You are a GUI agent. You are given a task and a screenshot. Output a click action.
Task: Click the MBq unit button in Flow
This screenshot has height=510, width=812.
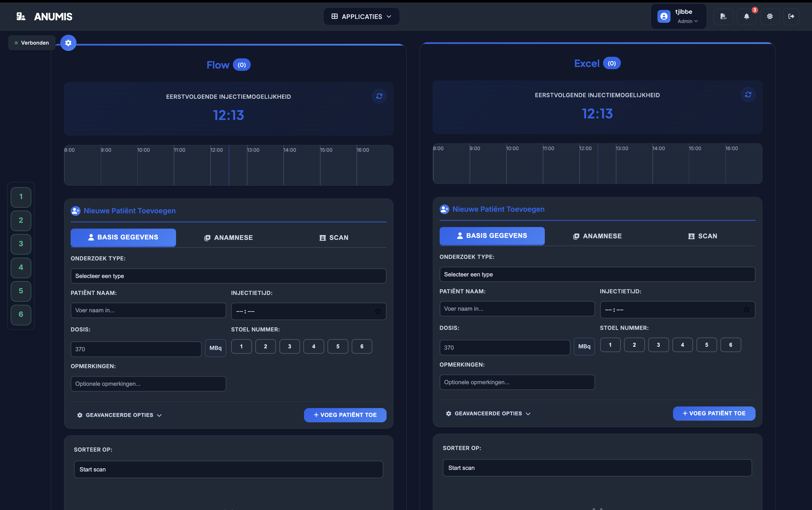coord(216,348)
